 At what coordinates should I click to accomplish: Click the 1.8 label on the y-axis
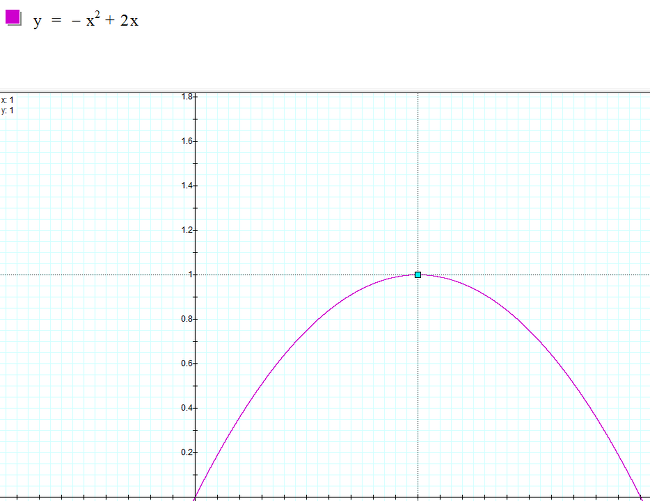(187, 97)
